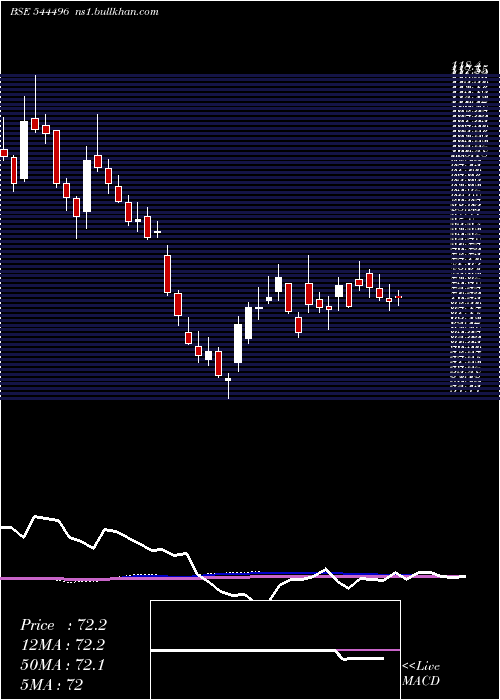
Task: Click the final rightmost candlestick on chart
Action: 399,297
